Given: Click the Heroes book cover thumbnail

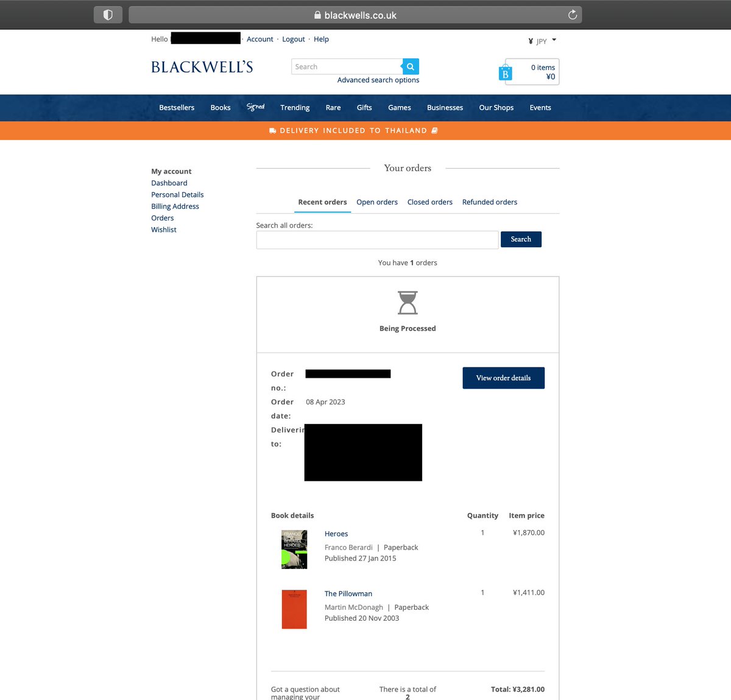Looking at the screenshot, I should pyautogui.click(x=294, y=550).
